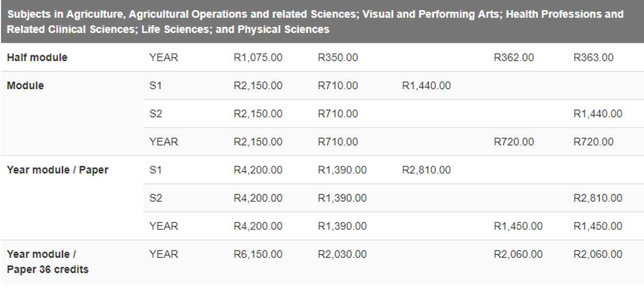Select R2,810.00 in Year module S1 row

[426, 170]
